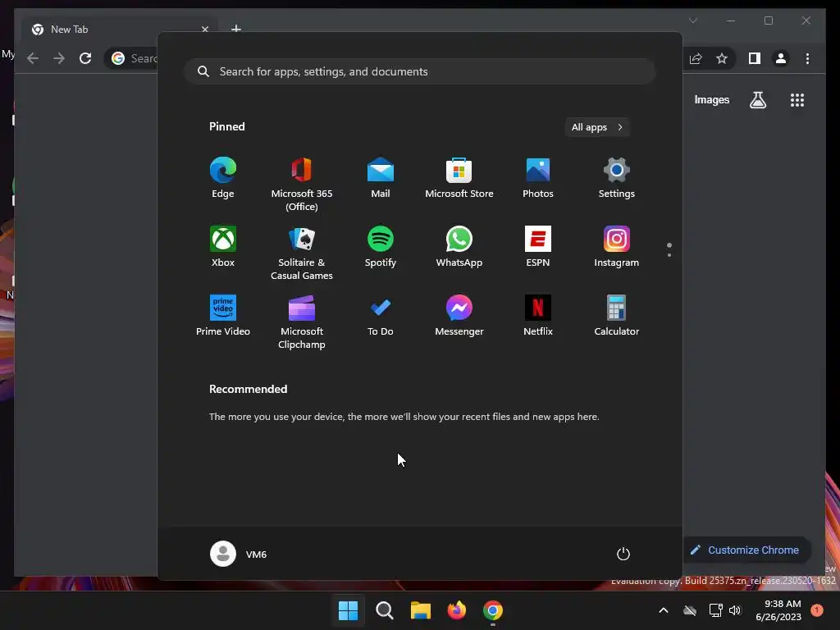840x630 pixels.
Task: Launch the ESPN app
Action: point(538,247)
